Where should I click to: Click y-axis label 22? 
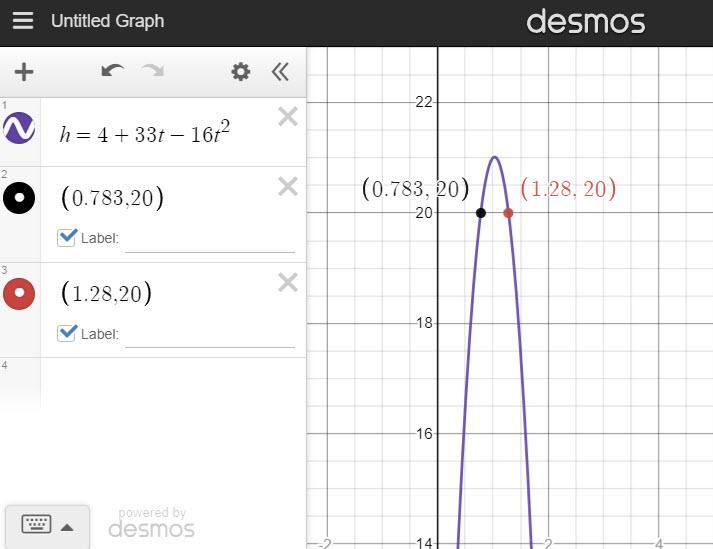424,102
